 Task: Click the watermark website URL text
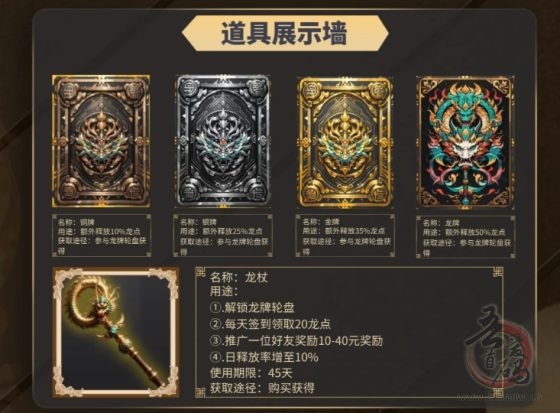point(499,397)
